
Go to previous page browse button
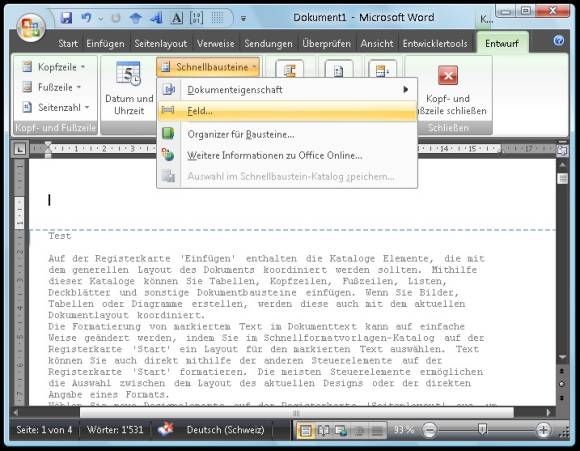[x=562, y=371]
